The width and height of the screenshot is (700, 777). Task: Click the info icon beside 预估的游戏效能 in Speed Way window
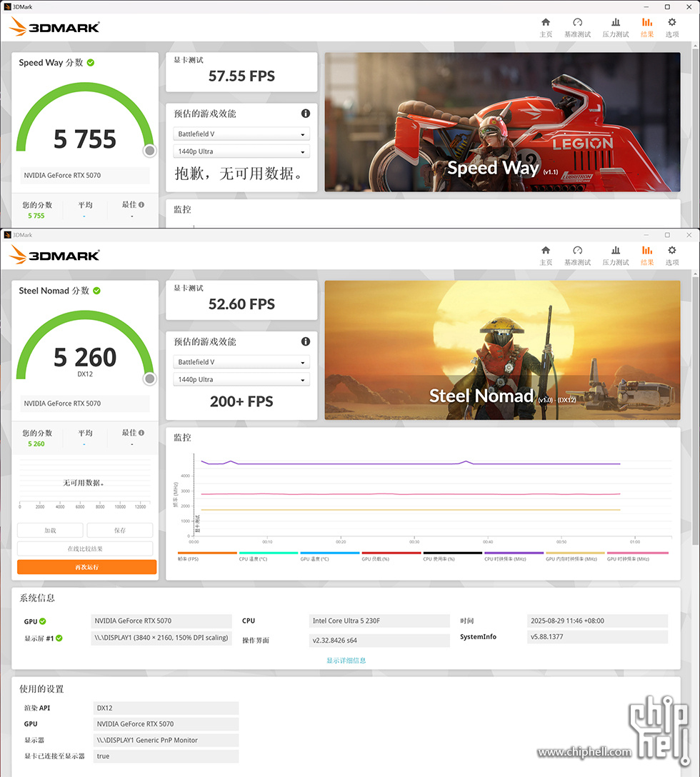pos(306,114)
